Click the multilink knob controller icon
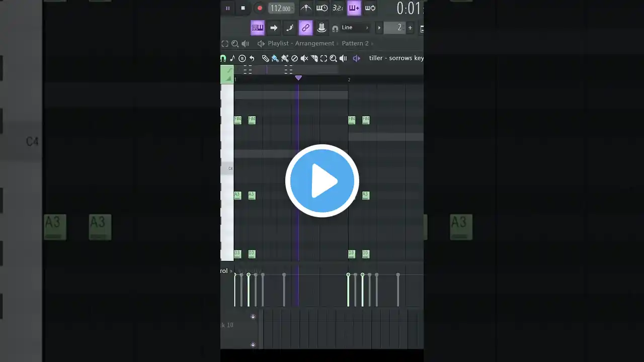This screenshot has width=644, height=362. point(322,28)
